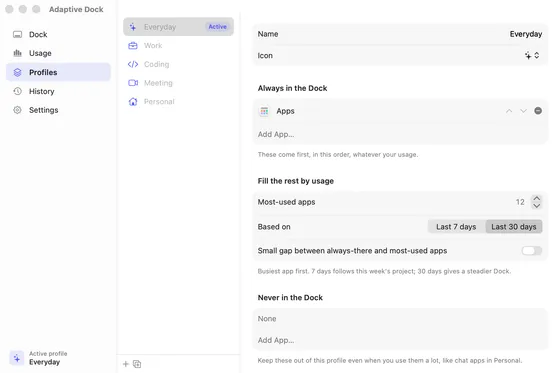The image size is (560, 373).
Task: Duplicate profile using the copy icon
Action: coord(137,364)
